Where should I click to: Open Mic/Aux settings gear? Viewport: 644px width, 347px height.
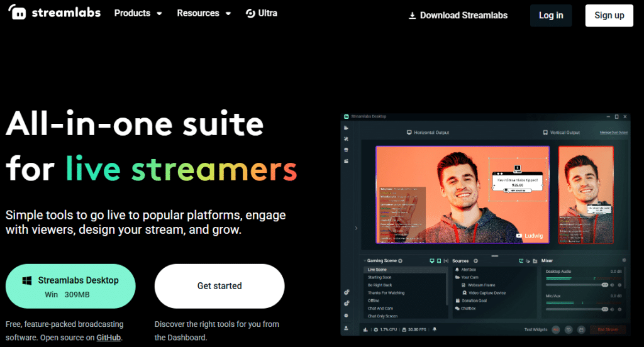tap(619, 309)
